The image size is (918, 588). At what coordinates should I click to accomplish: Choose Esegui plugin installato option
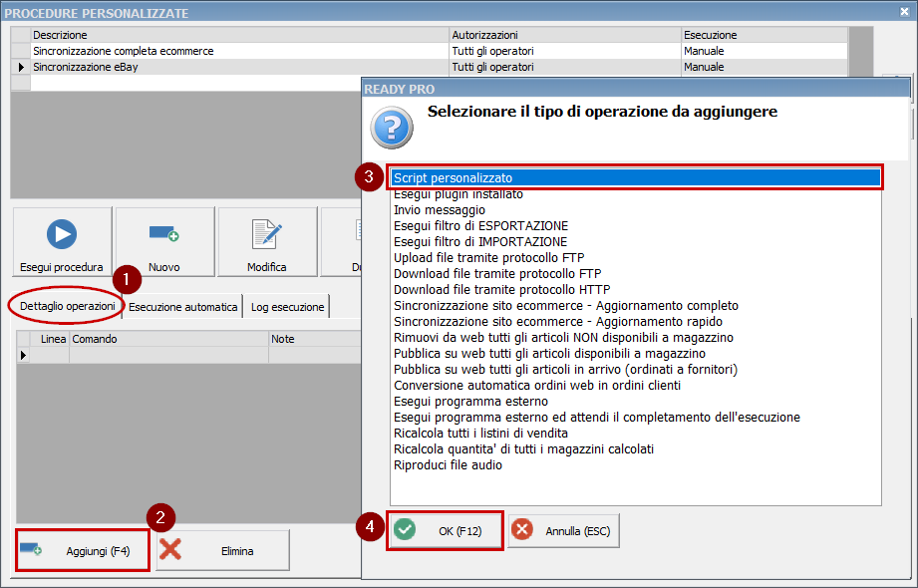458,194
